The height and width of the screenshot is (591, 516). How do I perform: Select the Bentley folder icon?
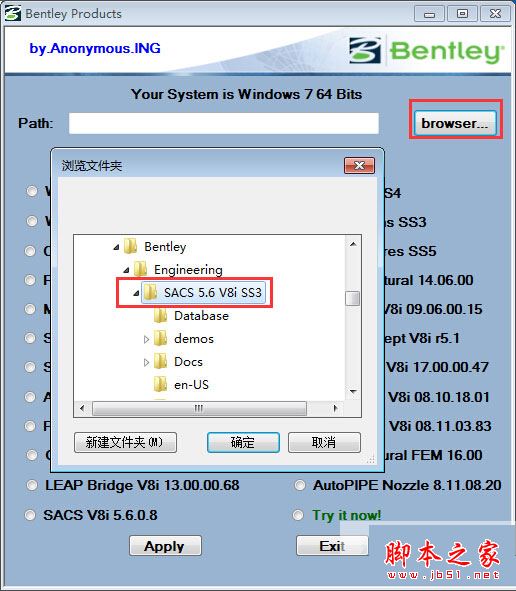click(130, 247)
